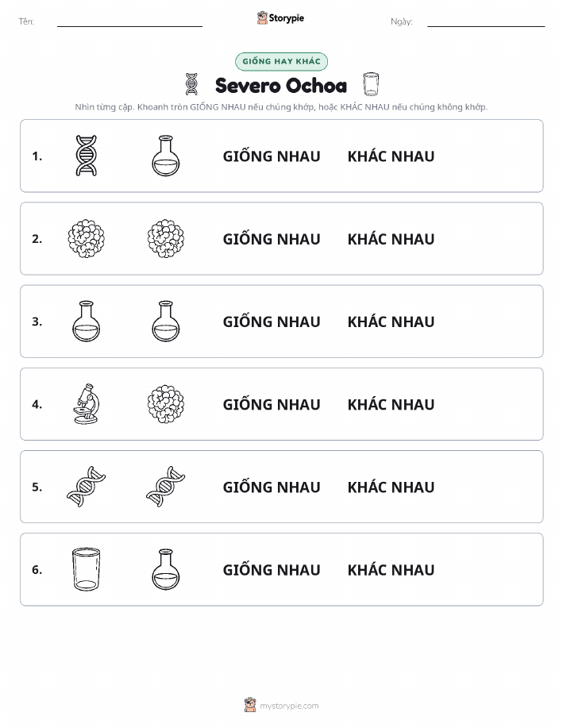Click the Tên name input line

pos(129,22)
